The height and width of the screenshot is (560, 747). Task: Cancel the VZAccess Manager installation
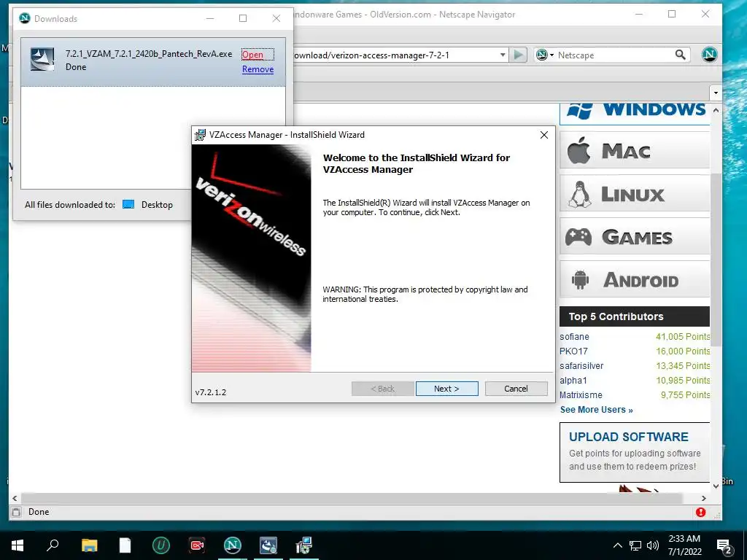tap(516, 389)
